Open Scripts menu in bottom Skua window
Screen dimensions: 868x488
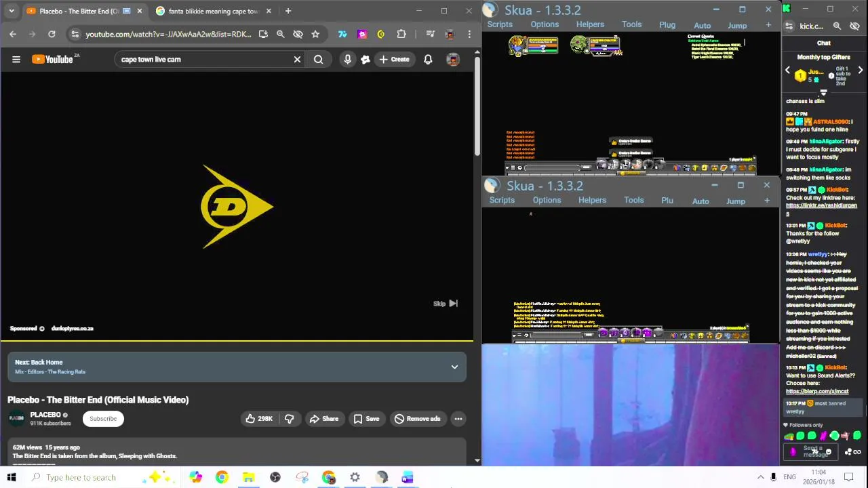pos(502,200)
